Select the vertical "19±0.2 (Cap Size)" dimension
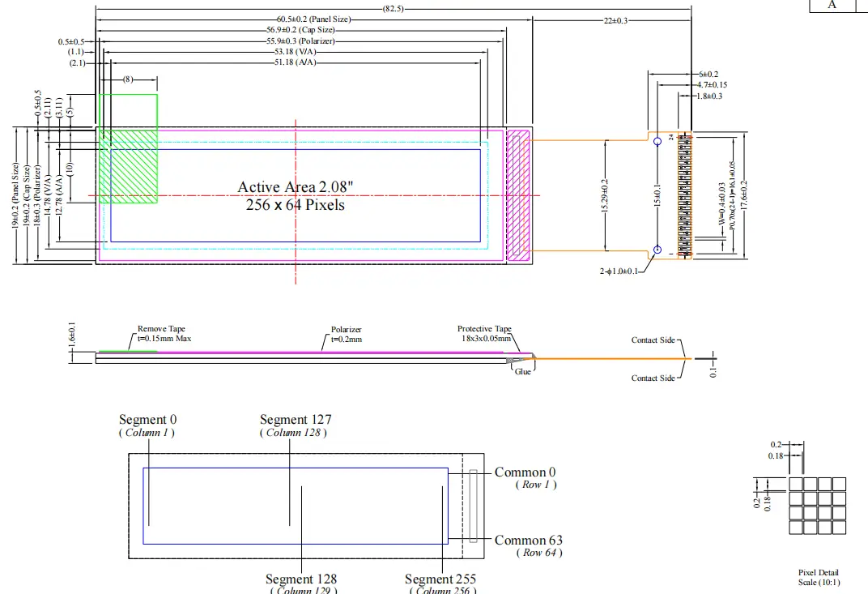 [27, 195]
